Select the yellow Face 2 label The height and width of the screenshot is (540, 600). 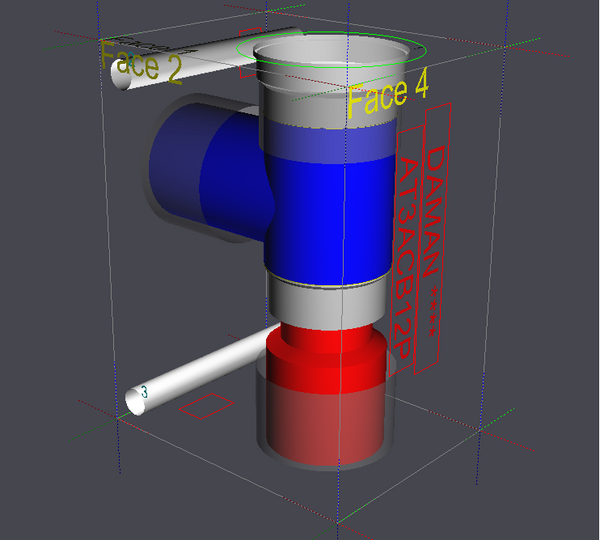[x=140, y=63]
